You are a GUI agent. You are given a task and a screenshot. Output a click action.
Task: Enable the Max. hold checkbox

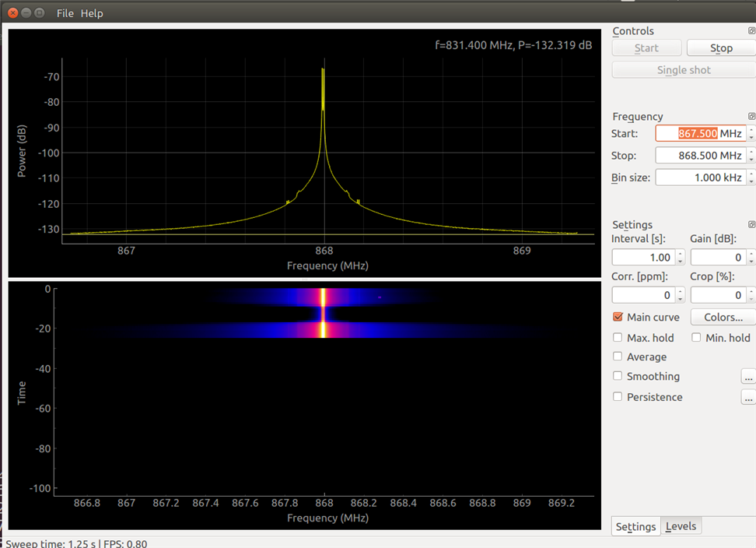pos(618,338)
